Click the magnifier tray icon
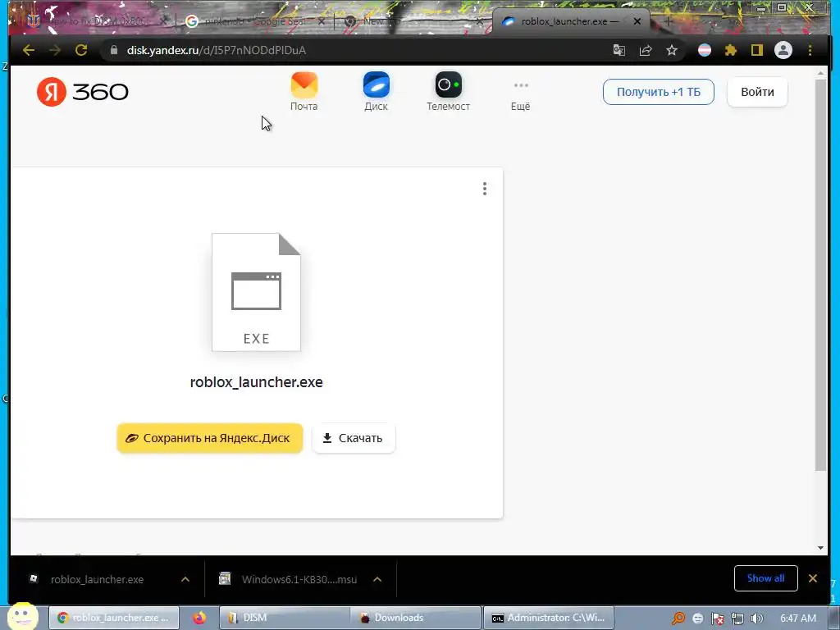Viewport: 840px width, 630px height. [678, 619]
